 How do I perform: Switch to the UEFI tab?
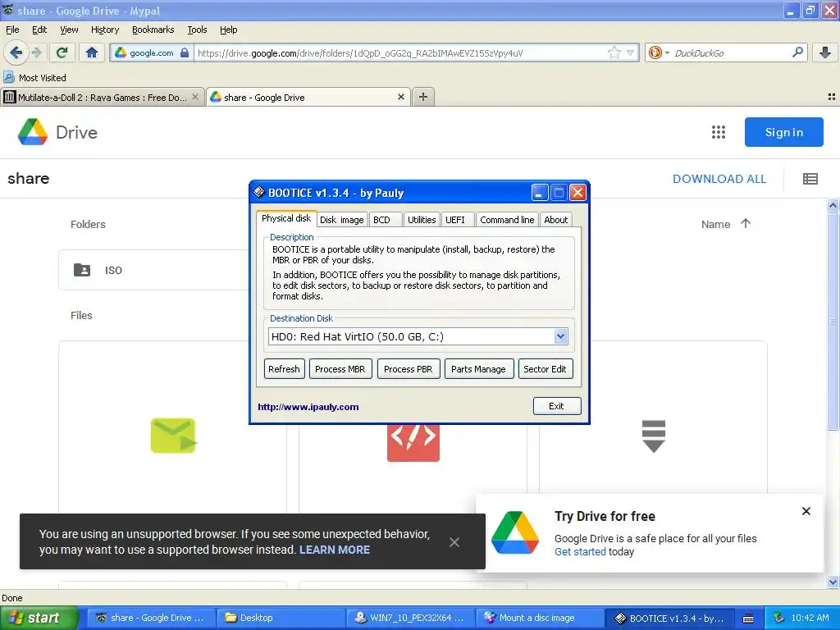[x=458, y=220]
